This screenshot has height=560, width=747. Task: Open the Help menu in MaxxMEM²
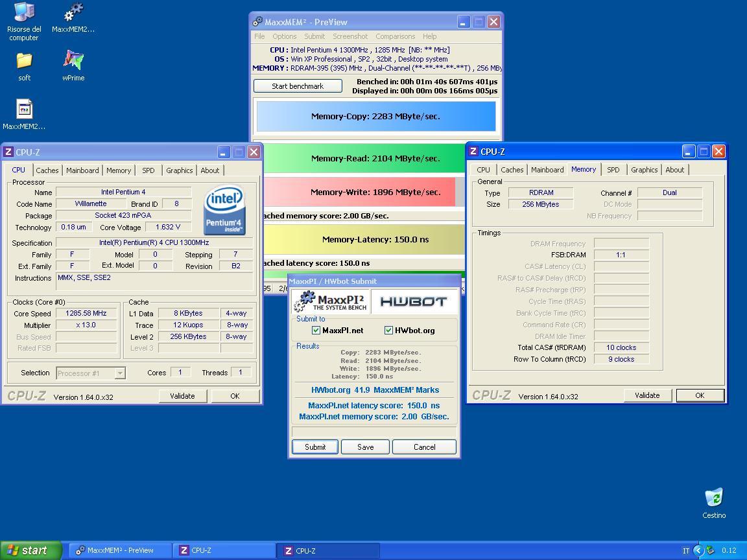pos(430,36)
